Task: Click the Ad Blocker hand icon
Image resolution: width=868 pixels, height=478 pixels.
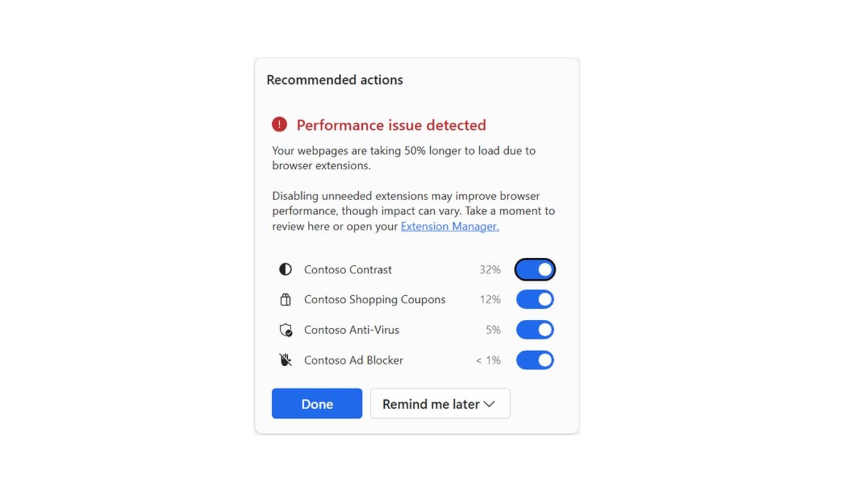Action: coord(285,360)
